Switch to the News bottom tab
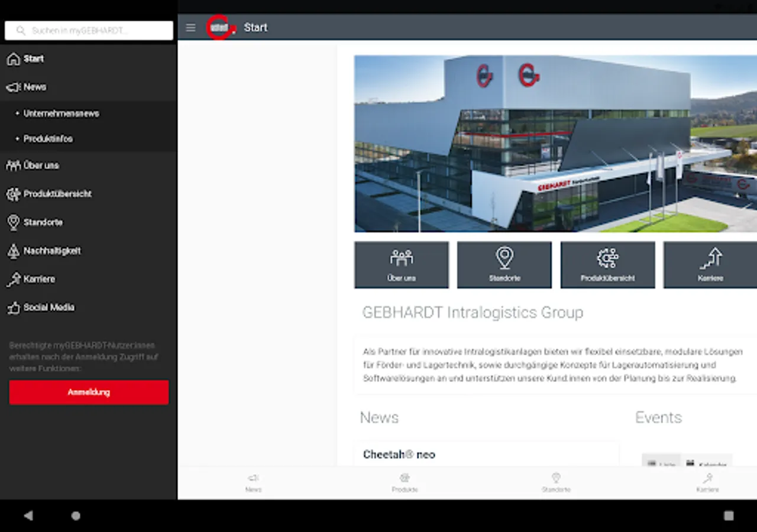This screenshot has width=757, height=532. [254, 483]
